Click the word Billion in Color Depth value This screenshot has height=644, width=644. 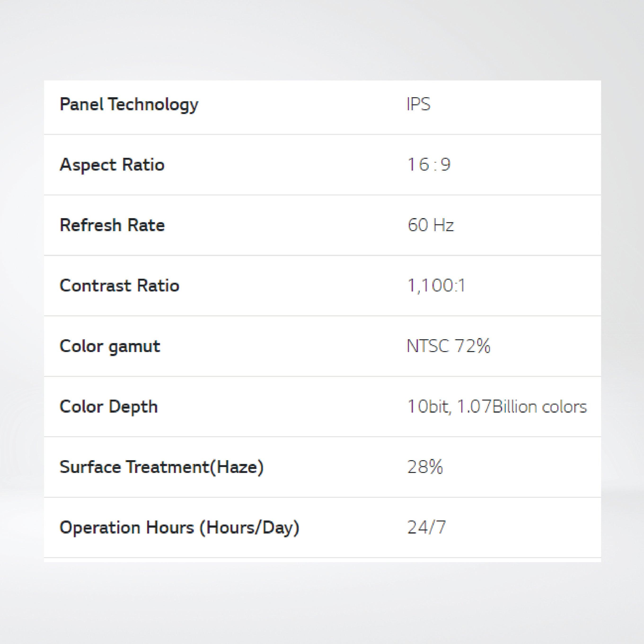point(515,407)
